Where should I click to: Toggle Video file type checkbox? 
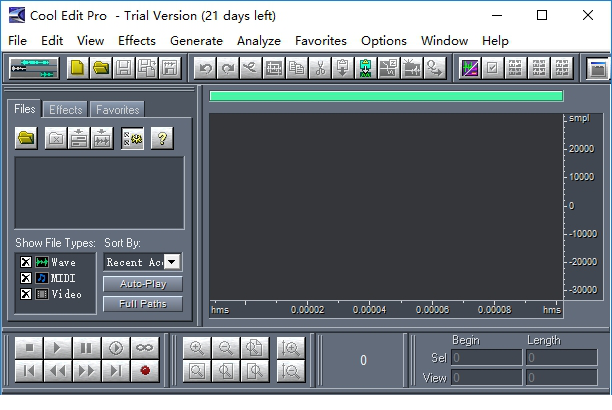(x=26, y=294)
